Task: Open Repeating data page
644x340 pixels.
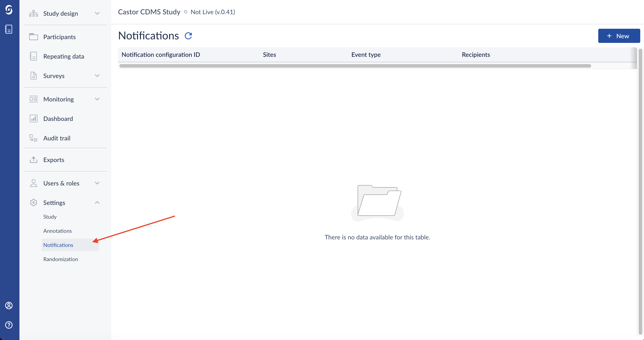Action: tap(63, 56)
